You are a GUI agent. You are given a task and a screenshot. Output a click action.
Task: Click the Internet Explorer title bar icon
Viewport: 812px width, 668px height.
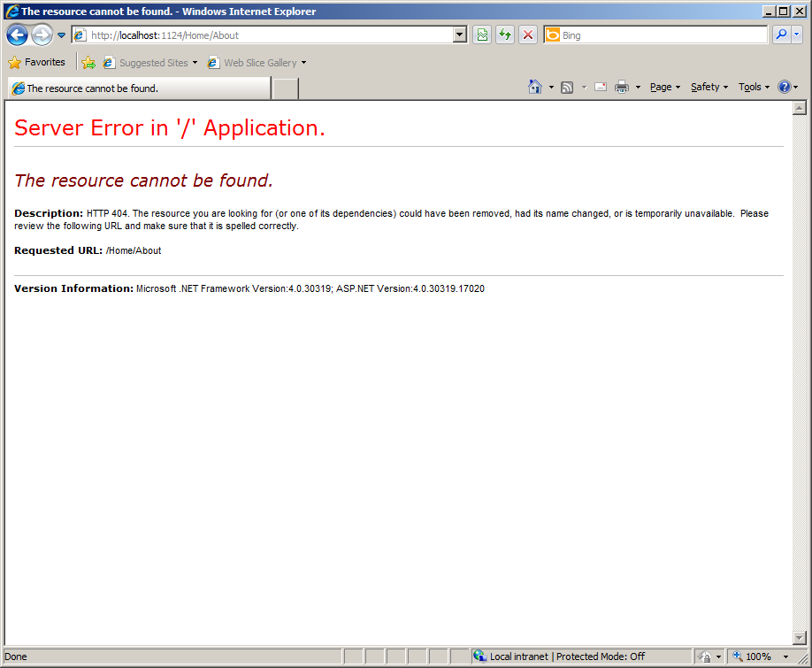pos(11,11)
